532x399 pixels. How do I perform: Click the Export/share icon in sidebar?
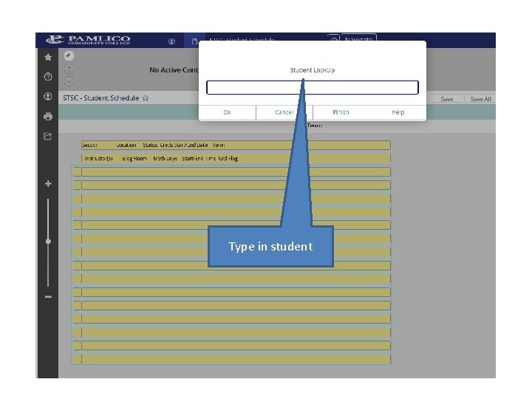coord(48,137)
